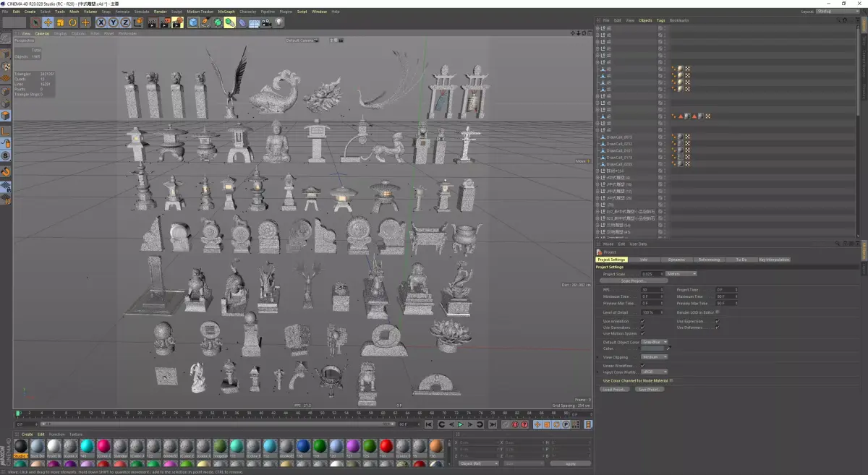Toggle Y axis lock
Screen dimensions: 868x475
114,22
